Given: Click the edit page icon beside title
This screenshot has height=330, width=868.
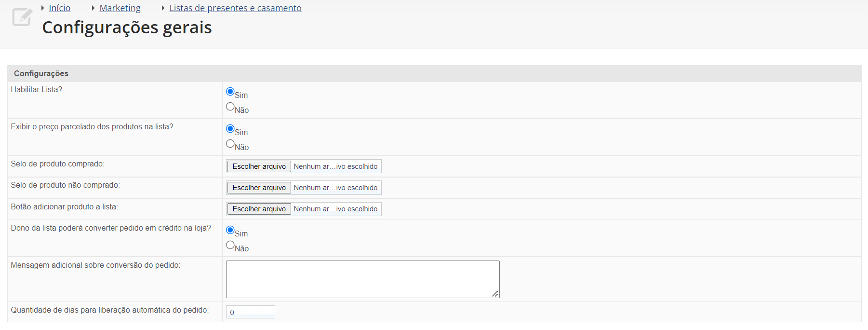Looking at the screenshot, I should 22,17.
